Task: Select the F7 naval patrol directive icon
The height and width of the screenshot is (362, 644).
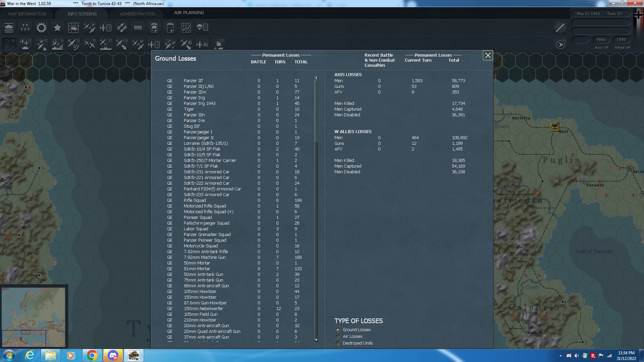Action: click(x=106, y=44)
